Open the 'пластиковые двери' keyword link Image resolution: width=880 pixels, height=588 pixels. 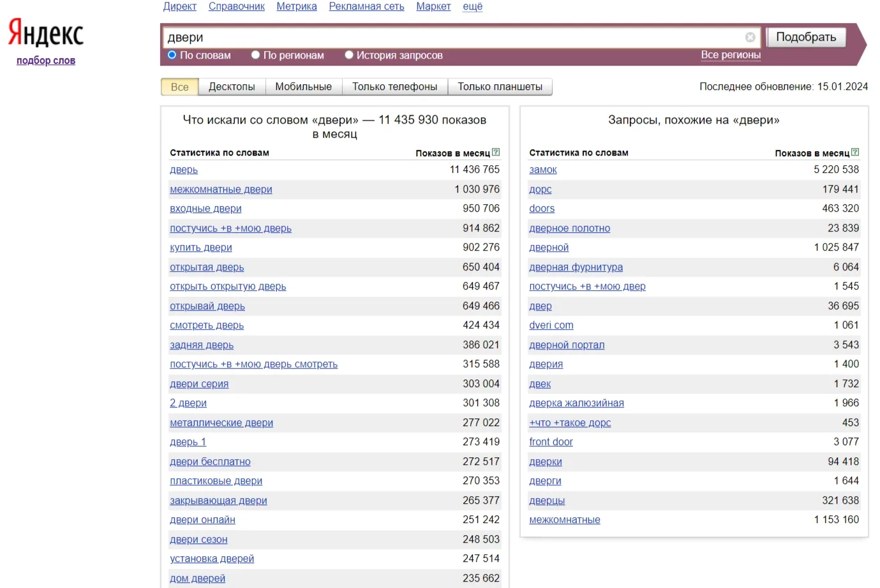coord(216,481)
